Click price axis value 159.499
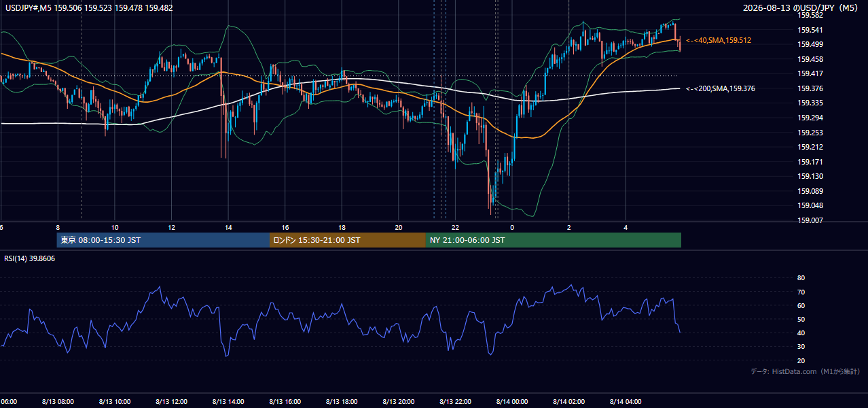Screen dimensions: 868x408 [x=810, y=44]
